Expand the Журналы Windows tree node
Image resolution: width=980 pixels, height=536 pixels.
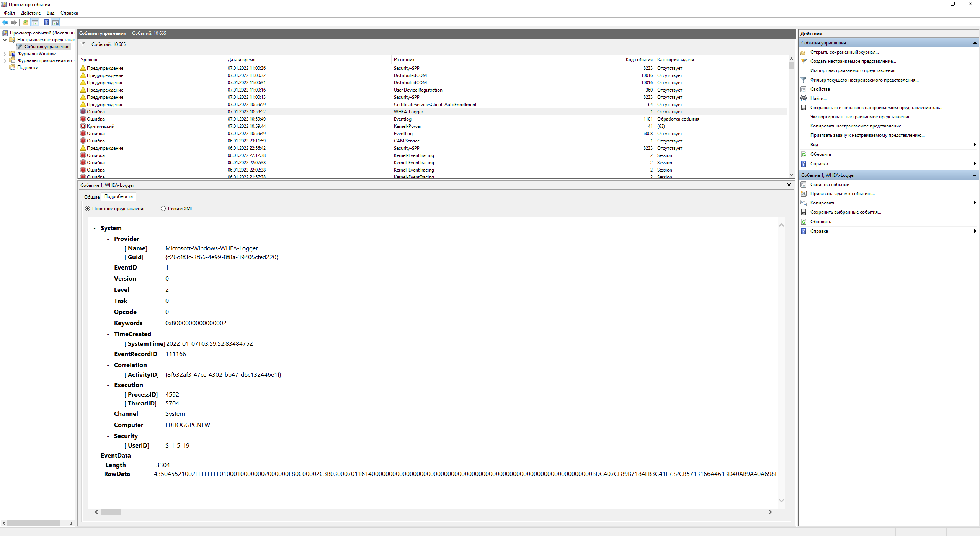[x=5, y=54]
